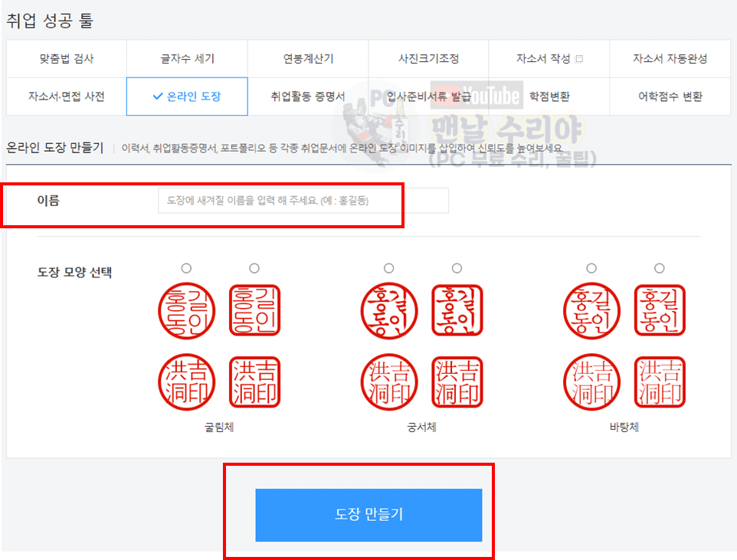Screen dimensions: 737x560
Task: Click the round Hangul stamp image in 바탕체
Action: coord(591,310)
